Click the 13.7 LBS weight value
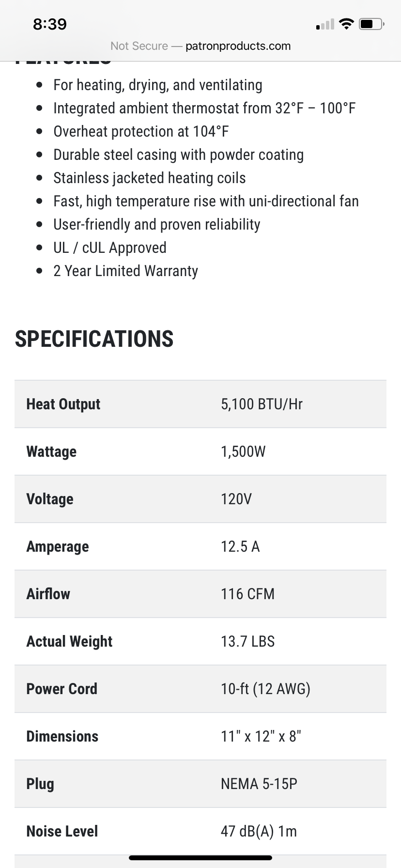 click(x=247, y=641)
